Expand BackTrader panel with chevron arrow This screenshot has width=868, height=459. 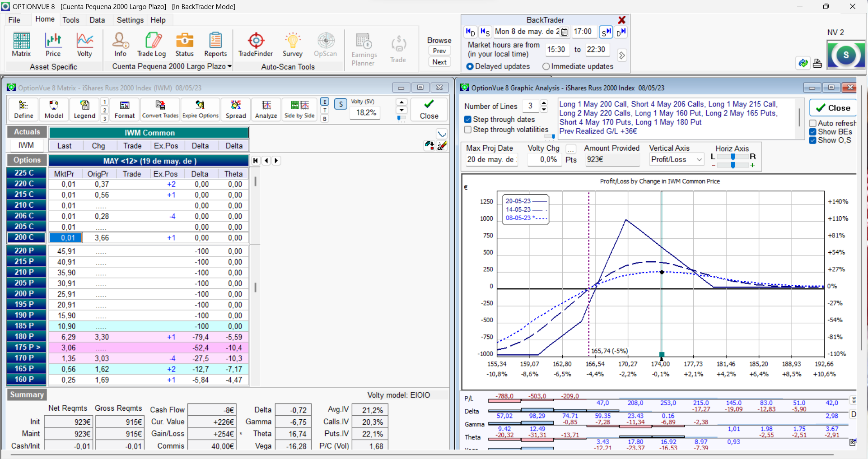pyautogui.click(x=622, y=55)
